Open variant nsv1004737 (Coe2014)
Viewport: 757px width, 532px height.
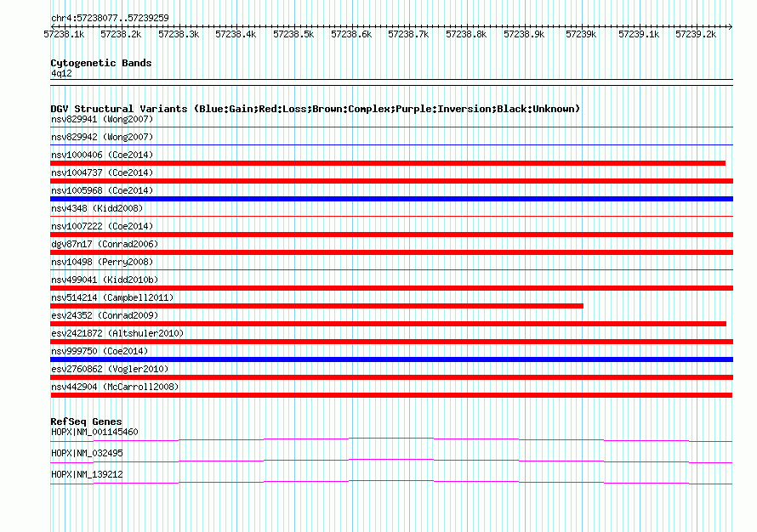click(x=102, y=173)
